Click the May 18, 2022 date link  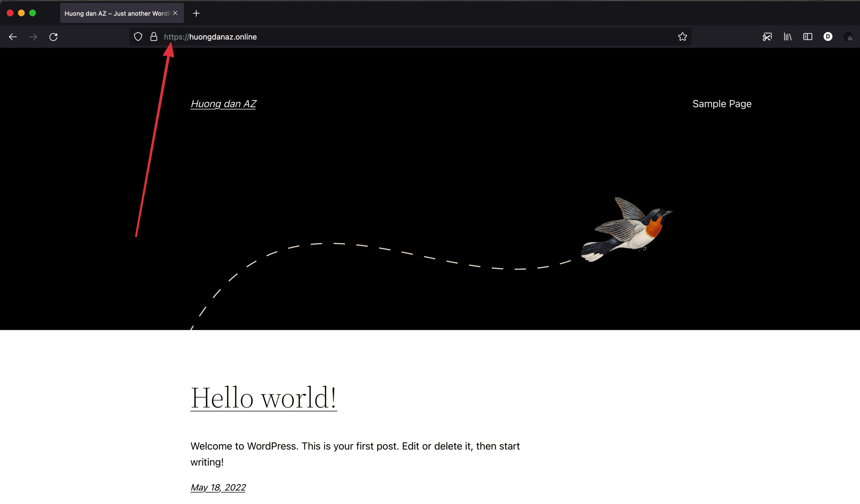click(x=218, y=487)
